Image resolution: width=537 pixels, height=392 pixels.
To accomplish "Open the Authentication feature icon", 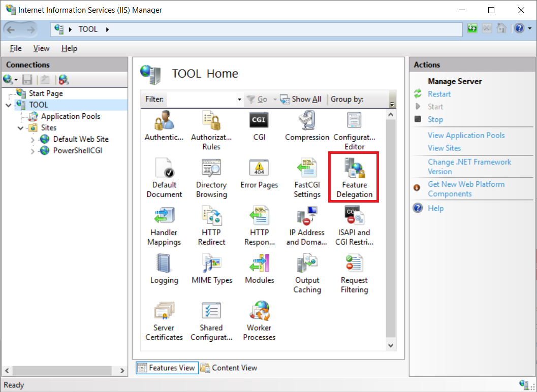I will click(x=164, y=125).
